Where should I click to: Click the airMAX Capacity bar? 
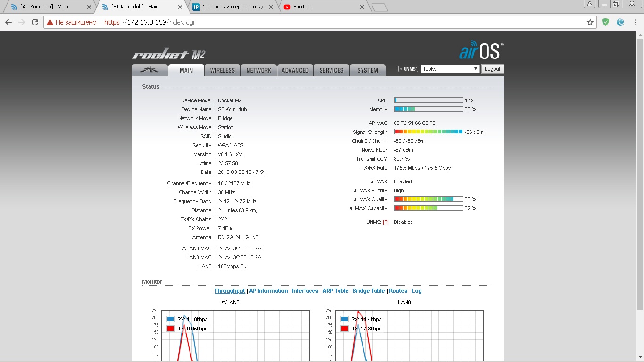(x=429, y=208)
